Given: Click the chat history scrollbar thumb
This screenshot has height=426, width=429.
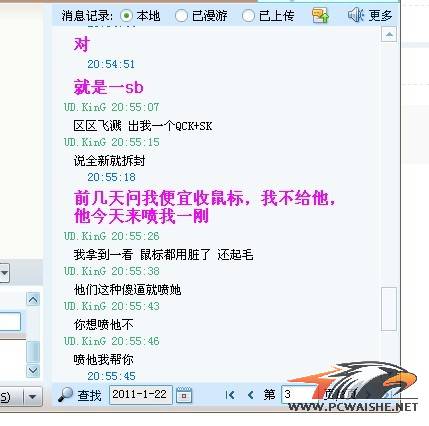Looking at the screenshot, I should [x=389, y=309].
